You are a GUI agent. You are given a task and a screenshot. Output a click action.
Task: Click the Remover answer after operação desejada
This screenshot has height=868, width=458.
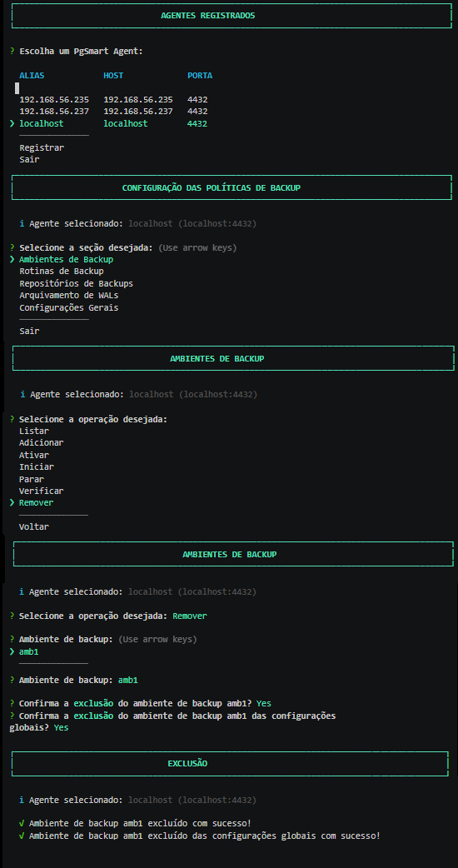coord(190,616)
